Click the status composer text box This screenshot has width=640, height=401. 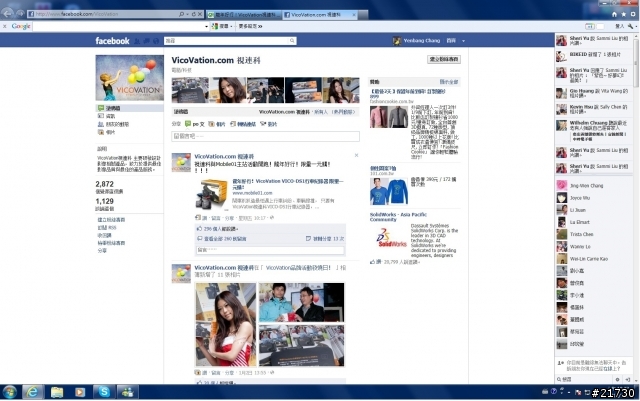click(265, 136)
